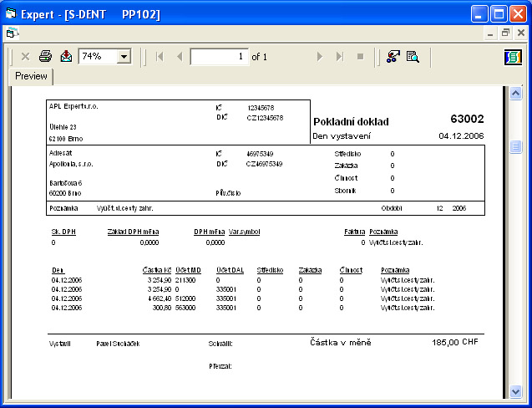The height and width of the screenshot is (408, 532).
Task: Click the vertical scrollbar thumb
Action: click(515, 147)
